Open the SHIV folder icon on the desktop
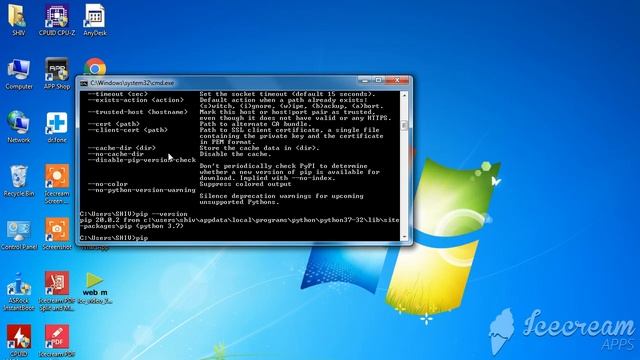The image size is (640, 360). [18, 20]
